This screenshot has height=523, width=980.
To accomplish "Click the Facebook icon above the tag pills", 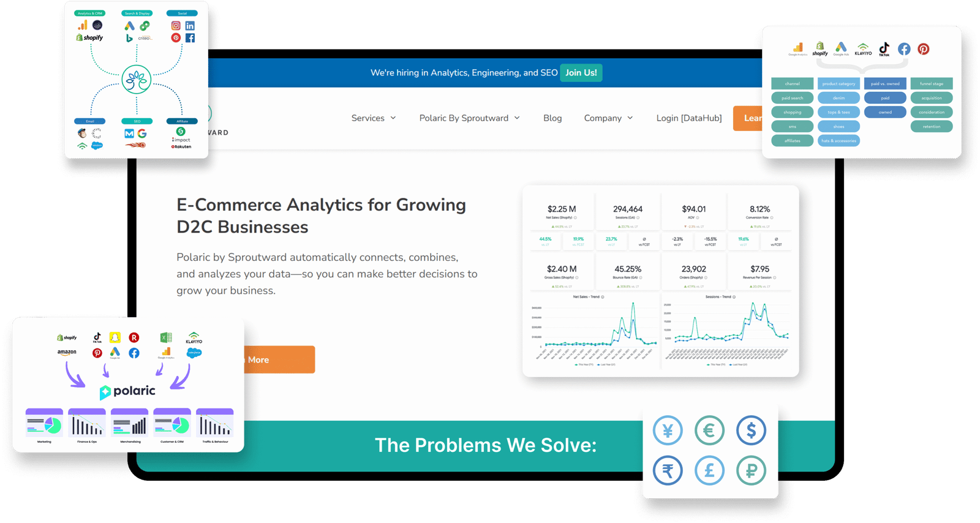I will pyautogui.click(x=904, y=49).
